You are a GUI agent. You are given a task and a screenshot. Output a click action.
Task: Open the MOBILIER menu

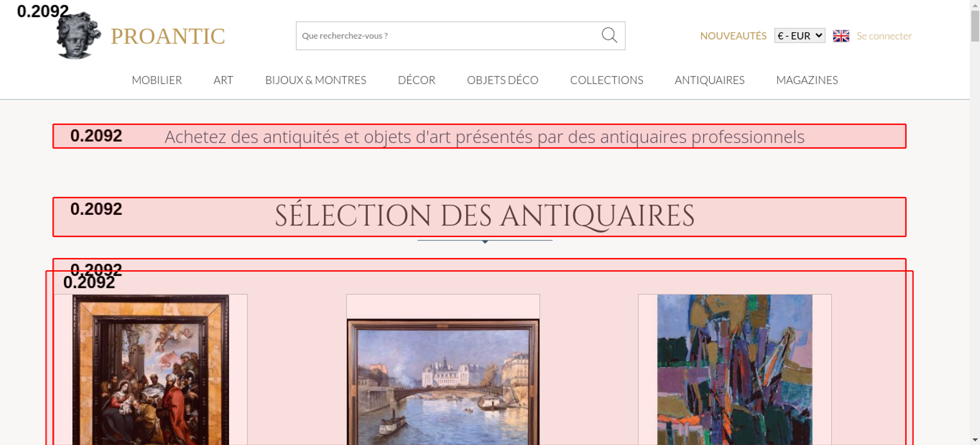[157, 80]
